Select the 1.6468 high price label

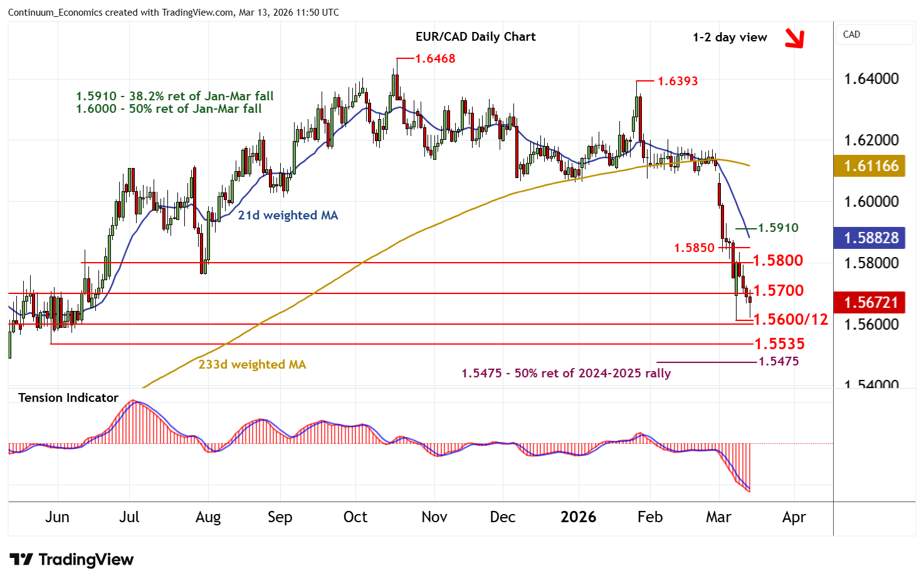coord(435,58)
